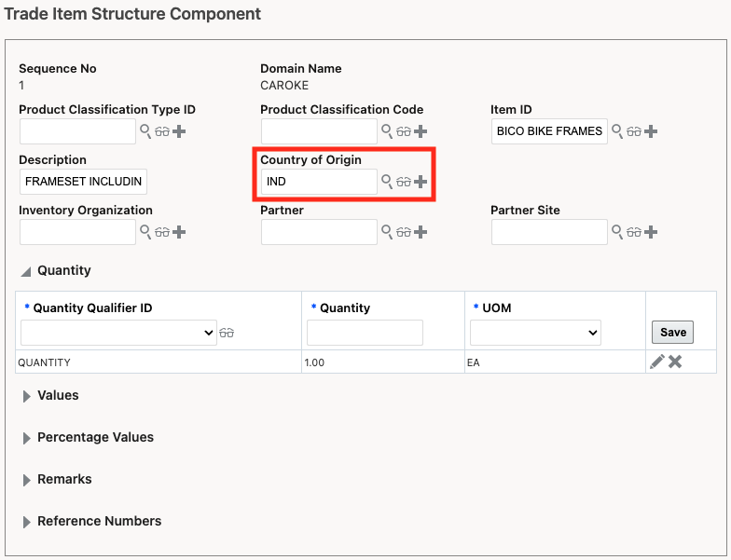This screenshot has width=731, height=560.
Task: Click search icon for Product Classification Type ID
Action: click(x=145, y=131)
